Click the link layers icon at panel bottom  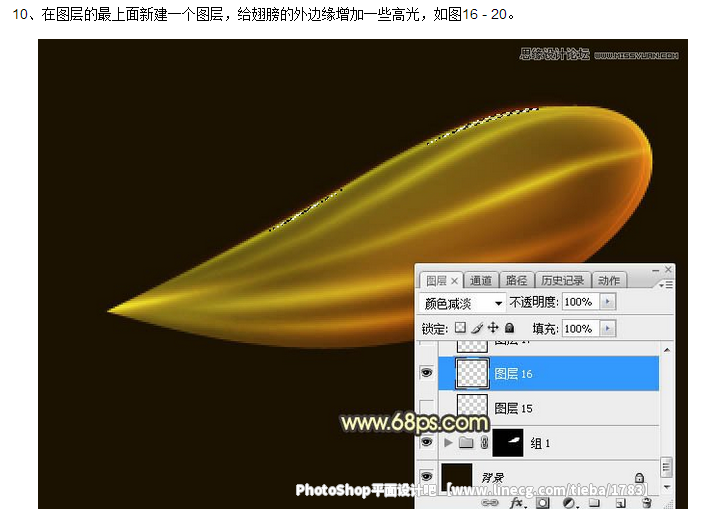pyautogui.click(x=490, y=503)
